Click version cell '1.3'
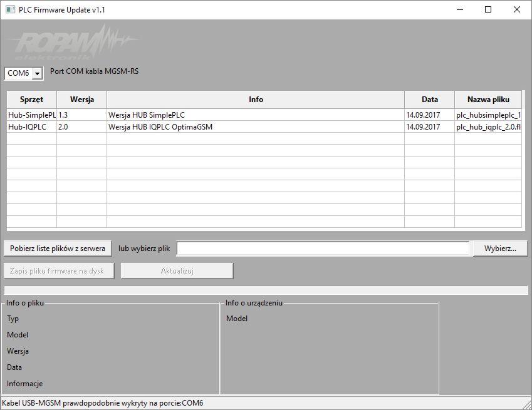532x410 pixels. [x=81, y=115]
